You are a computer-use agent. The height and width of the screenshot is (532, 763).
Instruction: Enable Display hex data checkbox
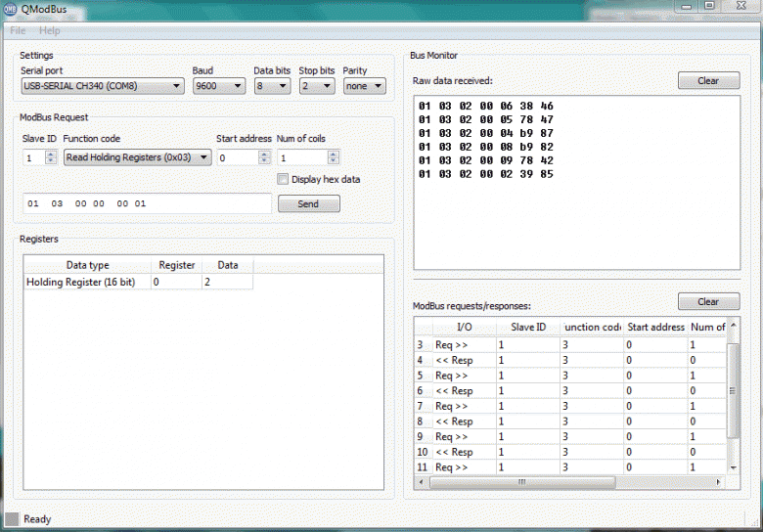(x=283, y=179)
